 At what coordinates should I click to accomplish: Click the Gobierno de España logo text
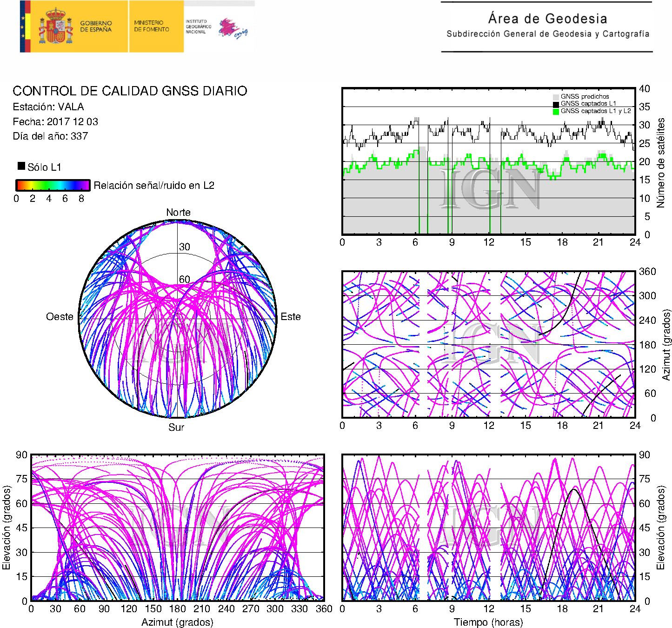(96, 27)
